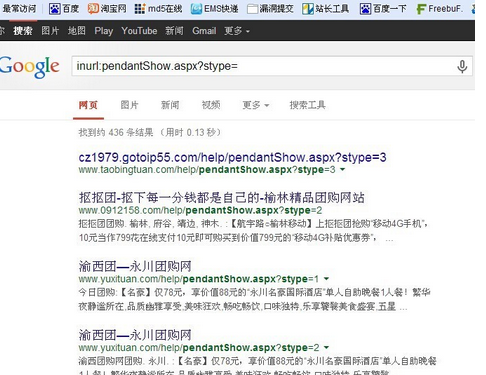
Task: Expand arrow next to yuxituan.com stype=1 URL
Action: (x=326, y=279)
